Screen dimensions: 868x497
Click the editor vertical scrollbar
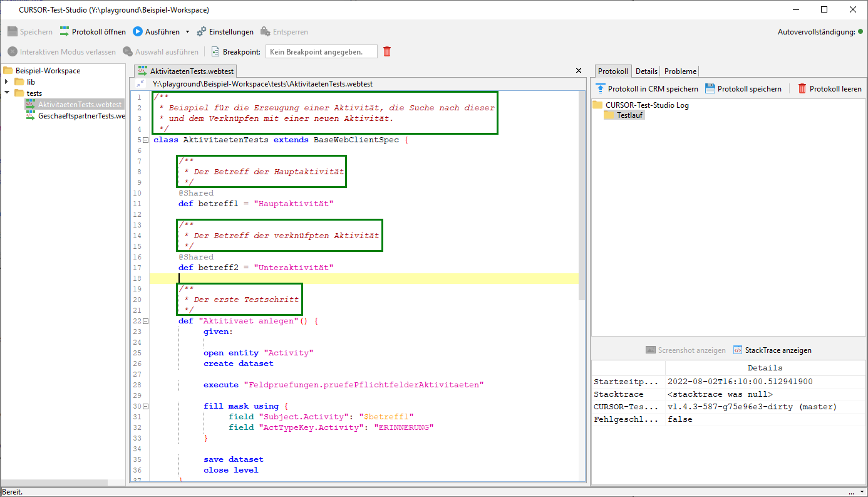point(582,196)
